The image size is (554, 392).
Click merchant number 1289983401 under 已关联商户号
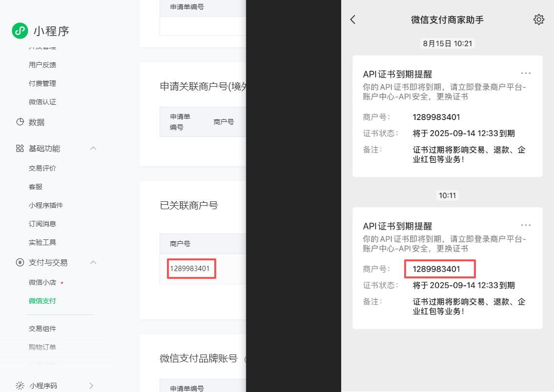(x=190, y=269)
